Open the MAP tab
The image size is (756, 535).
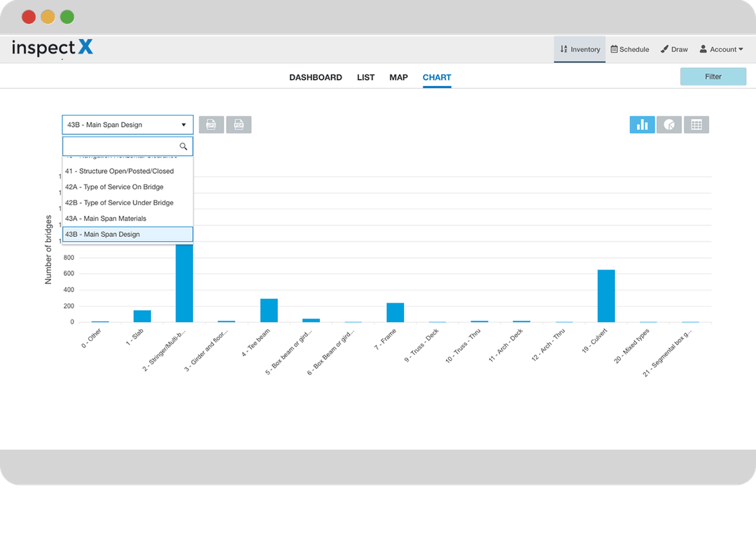[x=398, y=77]
